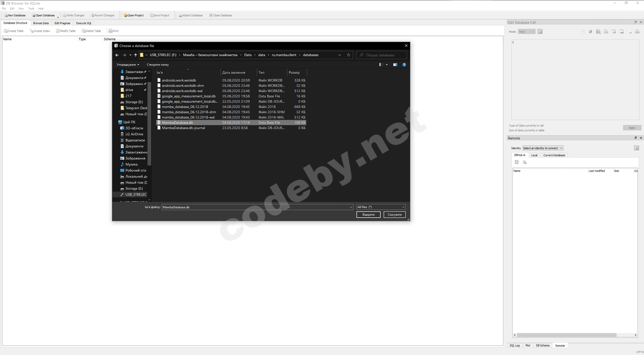The width and height of the screenshot is (644, 355).
Task: Click Відкрити to open the file
Action: (368, 215)
